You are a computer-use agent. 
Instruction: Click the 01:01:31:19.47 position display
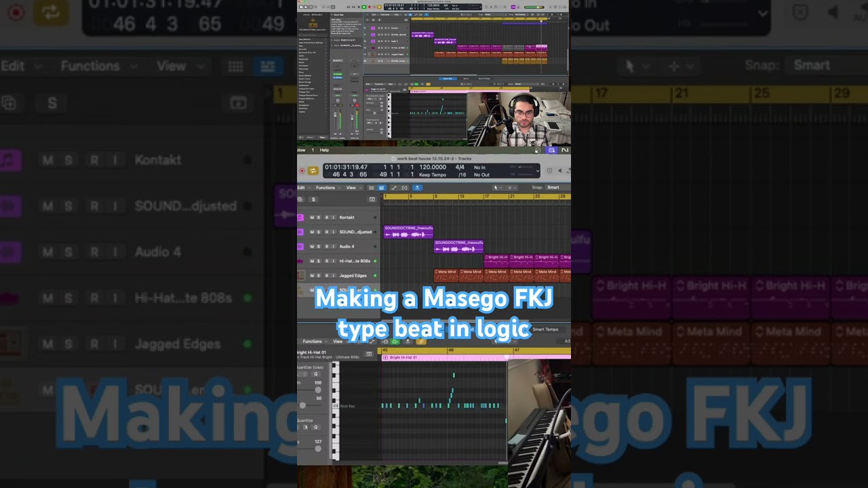(x=346, y=167)
